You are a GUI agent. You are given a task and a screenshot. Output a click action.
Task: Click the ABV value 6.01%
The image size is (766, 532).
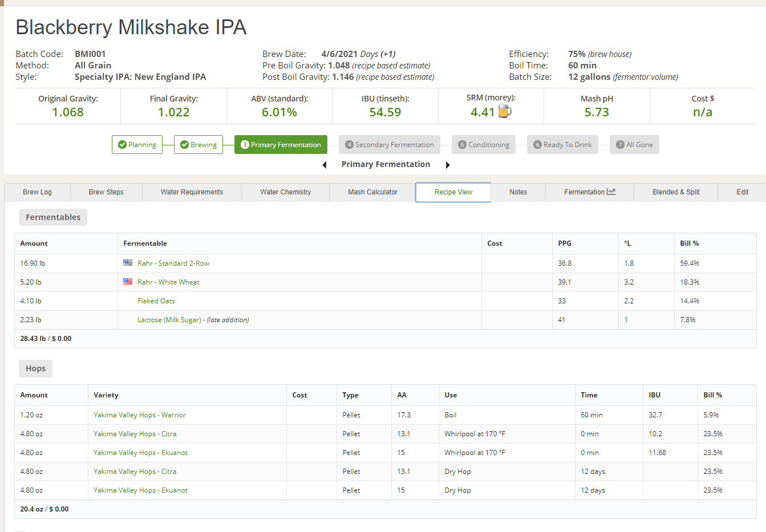(x=279, y=112)
